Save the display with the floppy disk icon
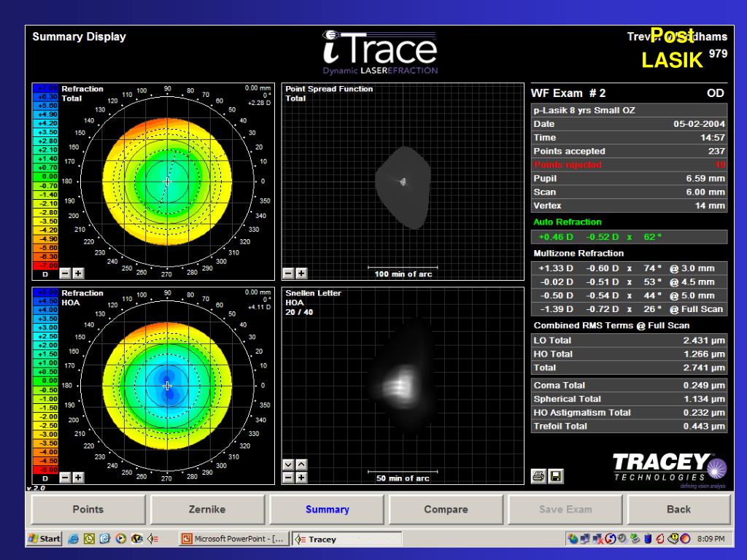The image size is (747, 560). 555,476
